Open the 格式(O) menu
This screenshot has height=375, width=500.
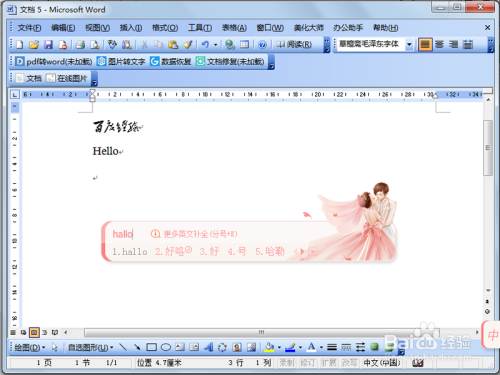click(165, 28)
